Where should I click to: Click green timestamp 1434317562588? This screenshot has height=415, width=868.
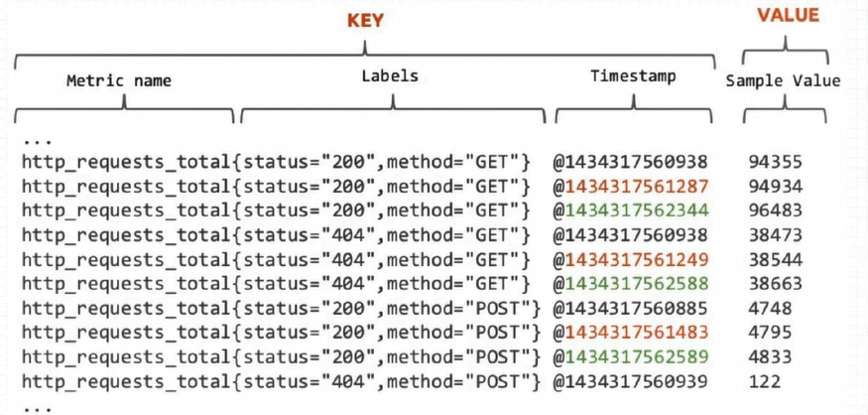(x=636, y=284)
